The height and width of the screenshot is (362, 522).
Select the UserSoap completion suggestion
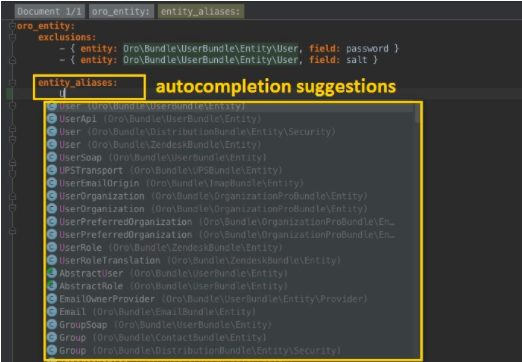click(x=230, y=157)
